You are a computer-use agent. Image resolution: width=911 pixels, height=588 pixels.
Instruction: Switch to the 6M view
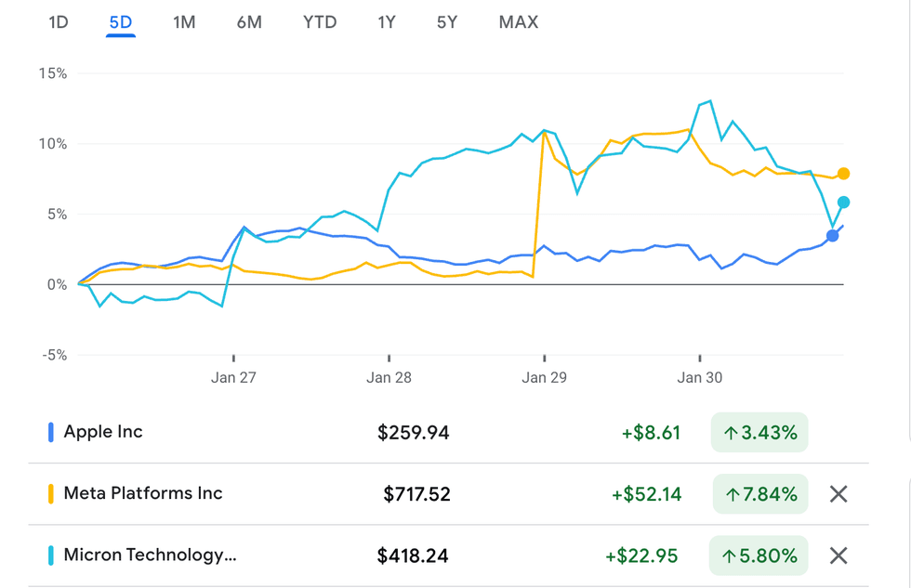pyautogui.click(x=249, y=22)
